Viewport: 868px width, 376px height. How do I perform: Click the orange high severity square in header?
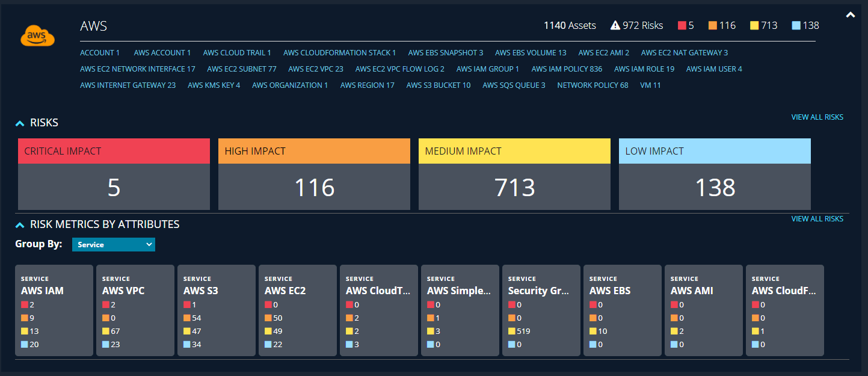(x=713, y=26)
